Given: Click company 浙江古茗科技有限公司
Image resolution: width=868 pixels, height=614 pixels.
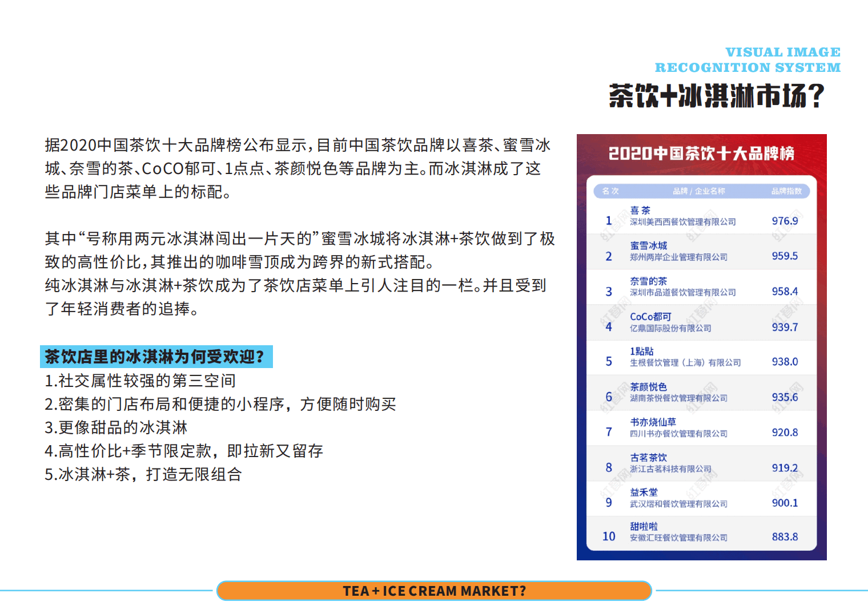Looking at the screenshot, I should 671,469.
